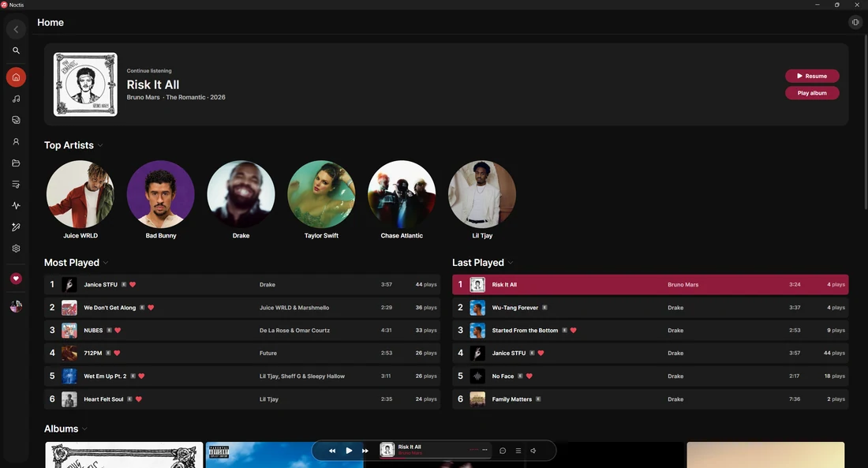Open the magic pen sidebar icon

pos(16,227)
